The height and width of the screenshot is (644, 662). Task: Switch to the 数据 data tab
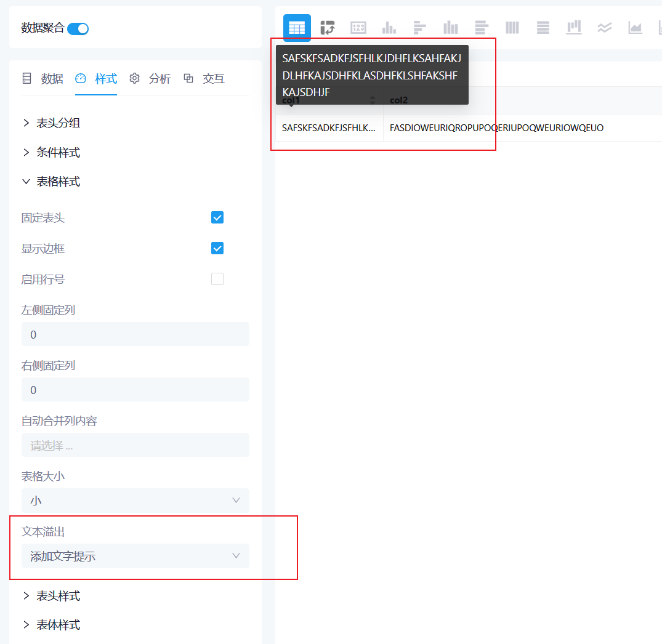[52, 79]
